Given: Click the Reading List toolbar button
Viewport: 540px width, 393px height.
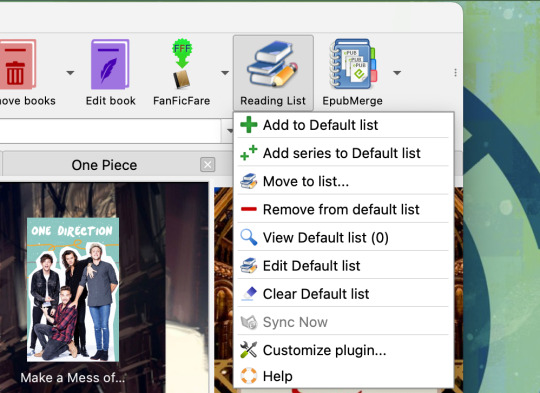Looking at the screenshot, I should [273, 73].
